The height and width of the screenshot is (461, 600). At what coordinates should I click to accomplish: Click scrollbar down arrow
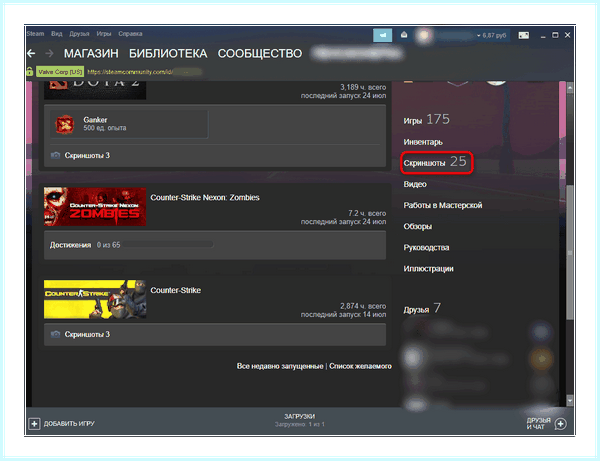click(569, 401)
